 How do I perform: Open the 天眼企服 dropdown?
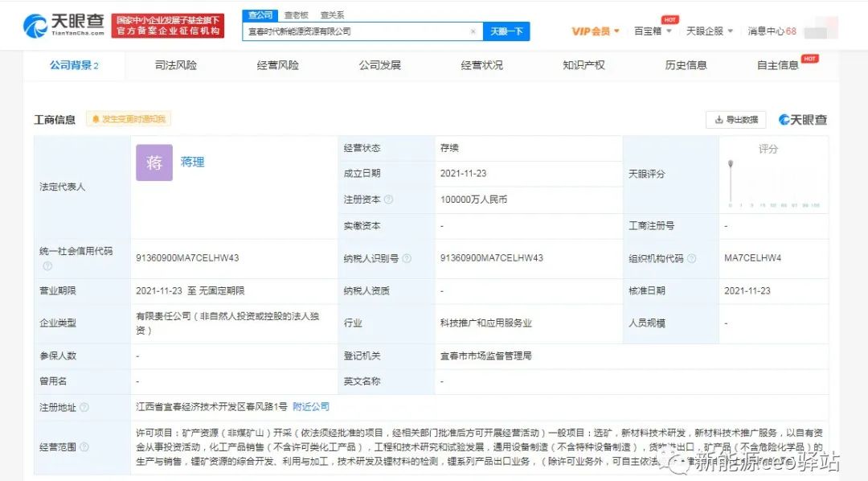tap(709, 31)
